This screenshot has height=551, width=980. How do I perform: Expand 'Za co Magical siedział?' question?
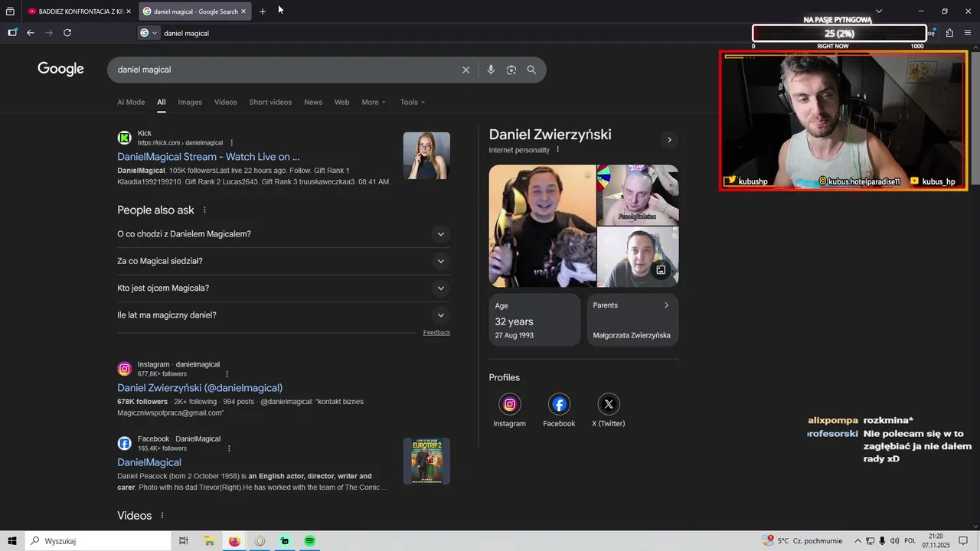pos(283,261)
